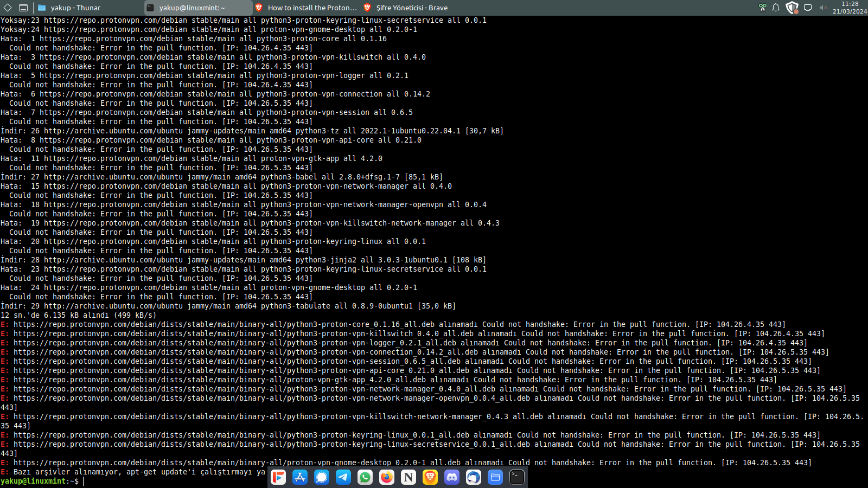This screenshot has height=488, width=868.
Task: Click the show desktop icon in the panel
Action: (x=23, y=8)
